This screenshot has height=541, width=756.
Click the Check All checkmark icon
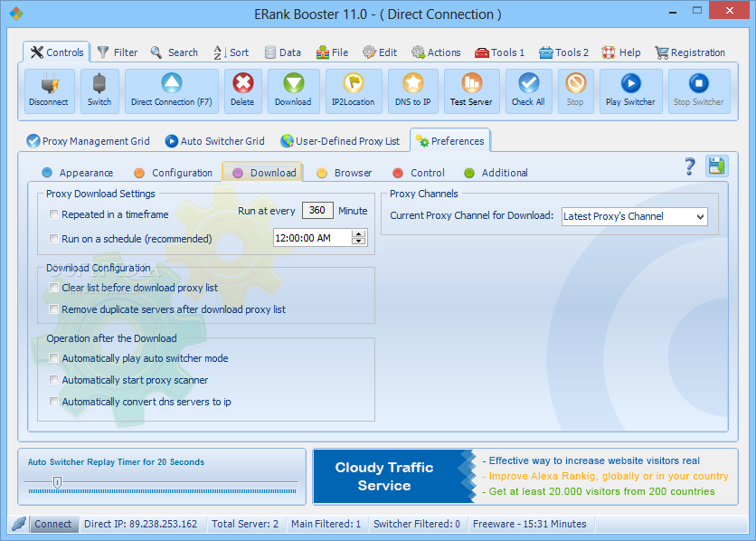point(528,83)
